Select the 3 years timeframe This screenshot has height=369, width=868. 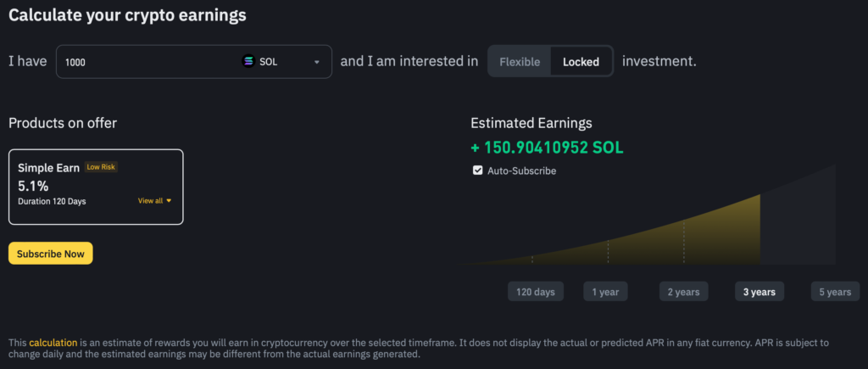pos(759,292)
